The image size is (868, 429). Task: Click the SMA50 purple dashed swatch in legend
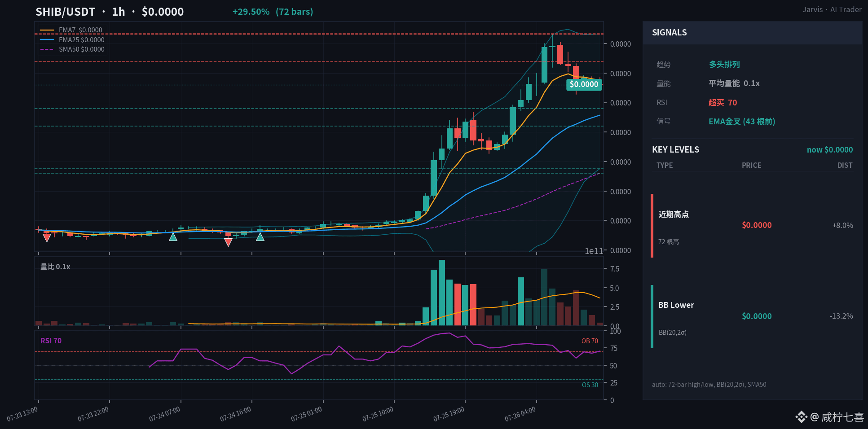(x=47, y=49)
